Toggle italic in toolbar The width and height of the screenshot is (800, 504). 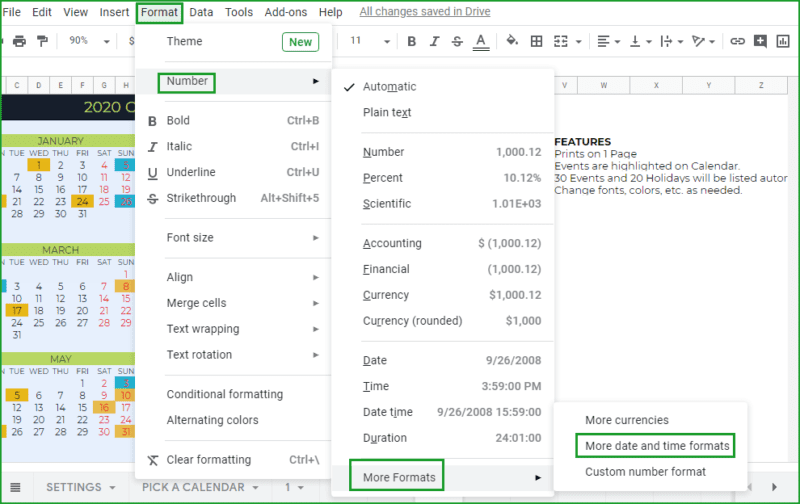point(434,41)
